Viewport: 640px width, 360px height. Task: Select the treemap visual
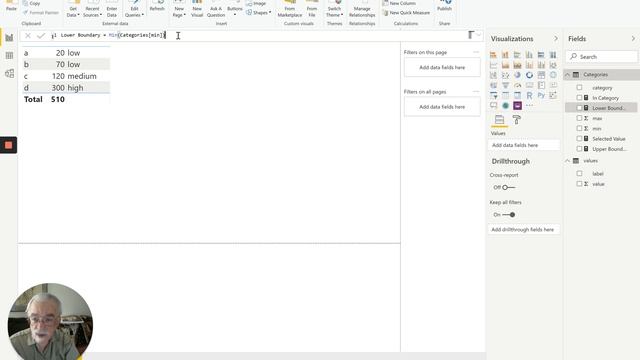pos(541,75)
